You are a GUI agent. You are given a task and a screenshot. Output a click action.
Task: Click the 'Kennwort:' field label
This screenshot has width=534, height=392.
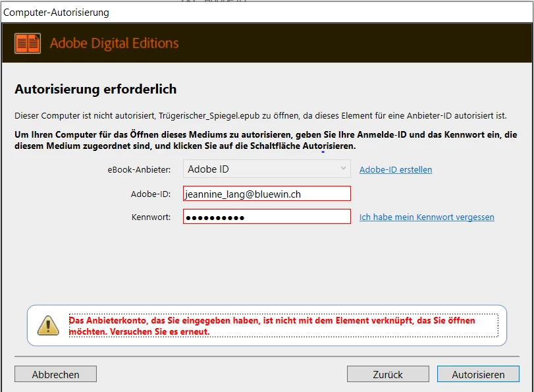click(x=151, y=217)
